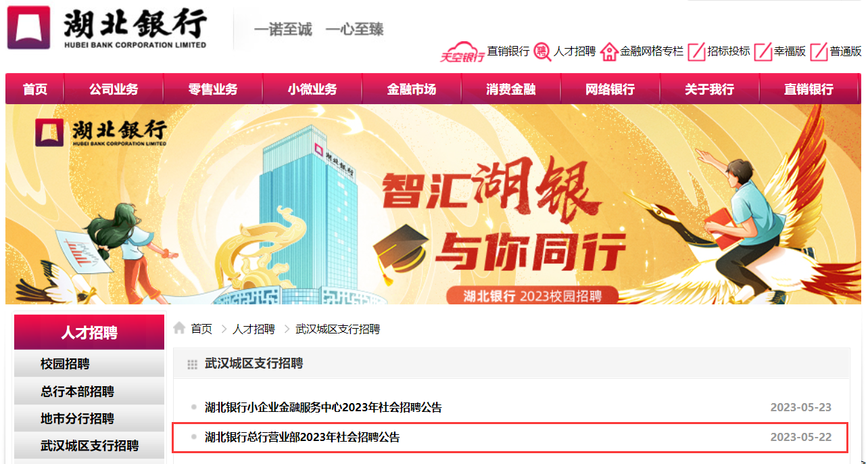The width and height of the screenshot is (868, 464).
Task: Click the 幸福版 version icon
Action: (x=763, y=51)
